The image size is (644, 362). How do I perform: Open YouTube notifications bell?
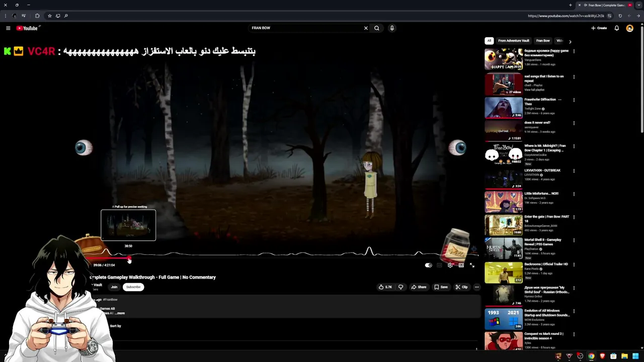[616, 28]
